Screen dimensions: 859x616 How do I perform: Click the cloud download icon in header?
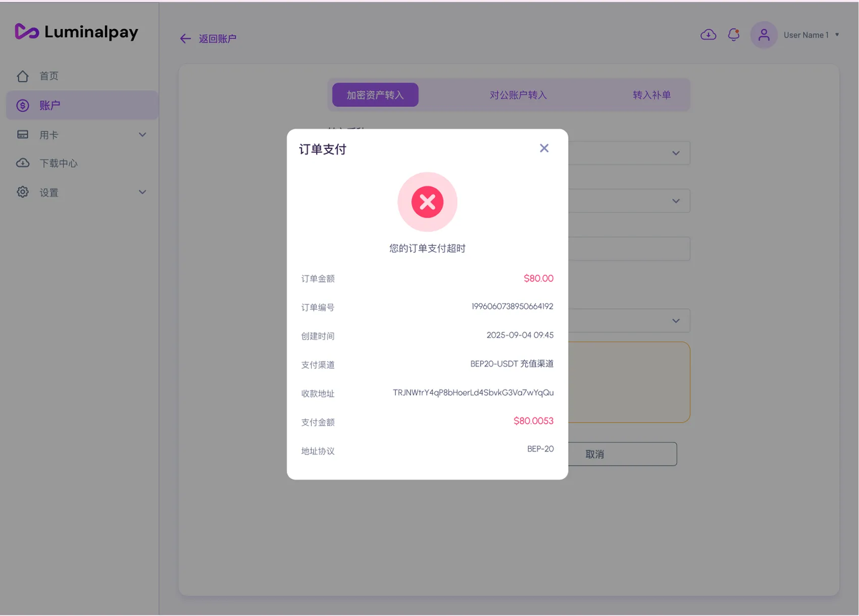coord(708,35)
